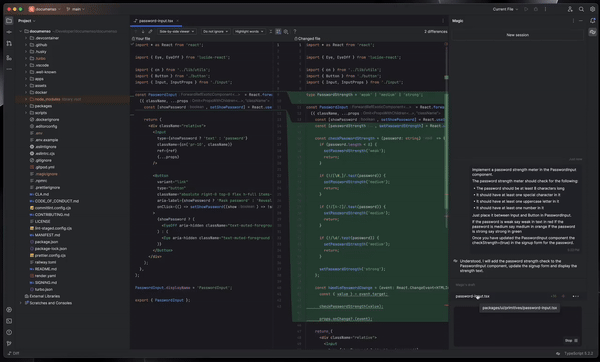Image resolution: width=600 pixels, height=362 pixels.
Task: Open the Problems tool window icon
Action: pos(9,332)
